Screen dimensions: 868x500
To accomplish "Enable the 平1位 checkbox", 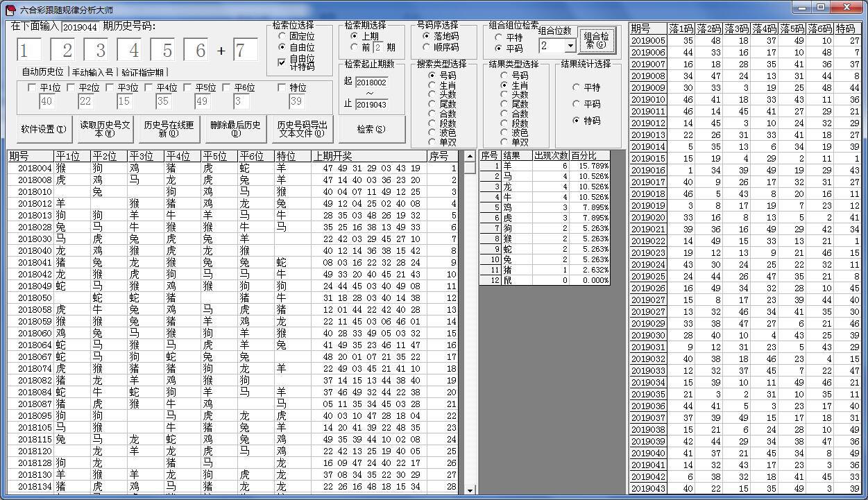I will tap(31, 88).
